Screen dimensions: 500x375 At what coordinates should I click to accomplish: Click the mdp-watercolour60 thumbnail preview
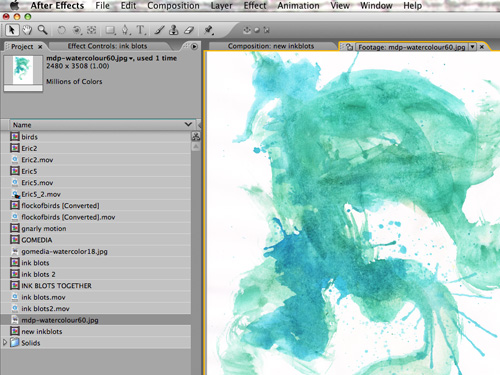tap(23, 70)
